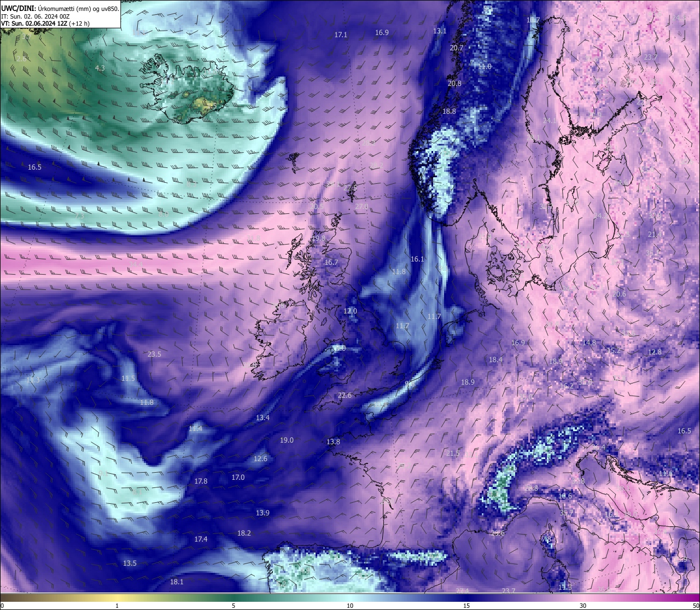The width and height of the screenshot is (700, 610).
Task: Click the 21.5 value over France
Action: click(453, 454)
